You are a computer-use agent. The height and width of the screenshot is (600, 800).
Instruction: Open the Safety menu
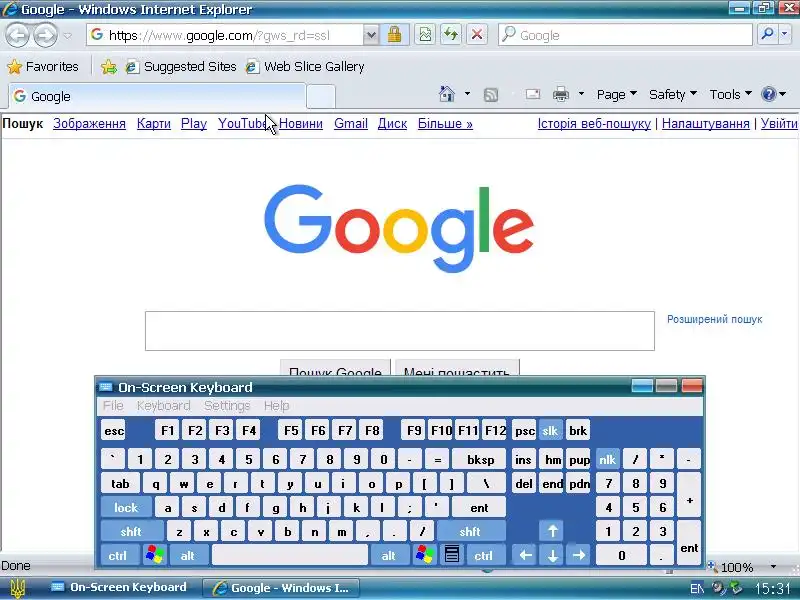[x=672, y=94]
